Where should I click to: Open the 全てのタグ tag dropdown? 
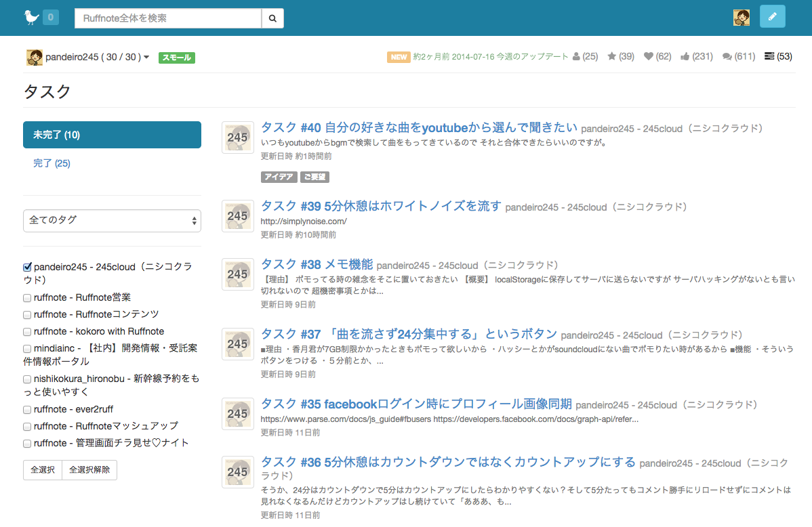pos(112,221)
